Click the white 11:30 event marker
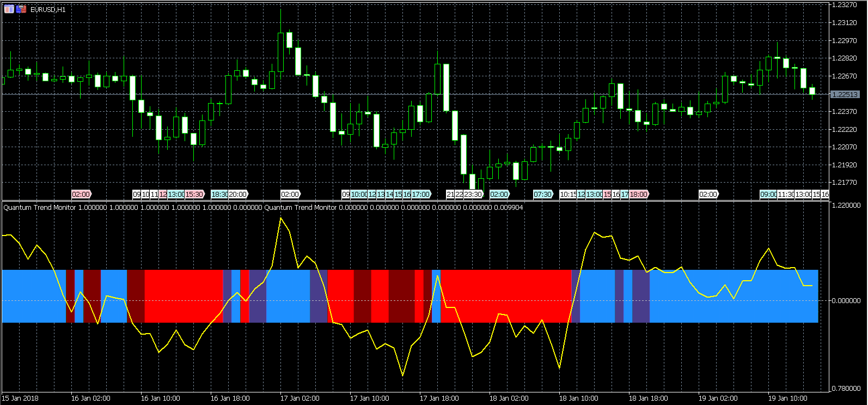Viewport: 868px width, 405px height. tap(785, 194)
